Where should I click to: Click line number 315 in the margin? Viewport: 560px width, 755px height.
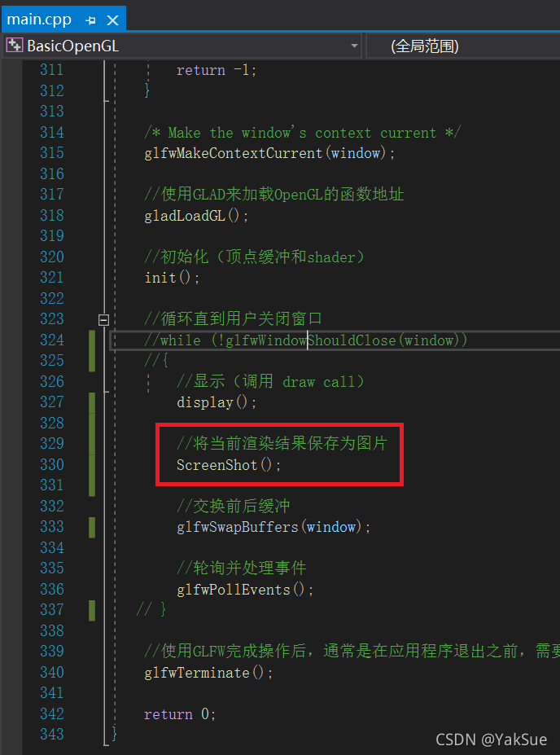click(52, 153)
